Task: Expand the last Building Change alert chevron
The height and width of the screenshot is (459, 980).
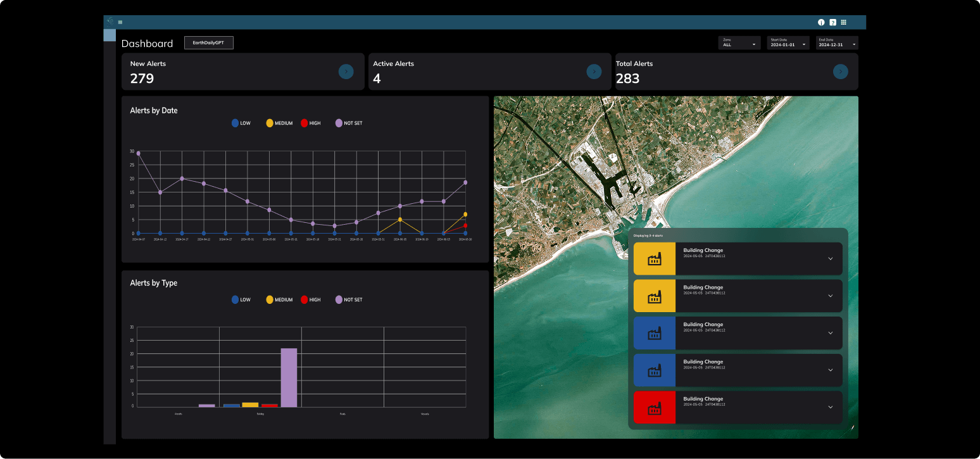Action: pyautogui.click(x=830, y=408)
